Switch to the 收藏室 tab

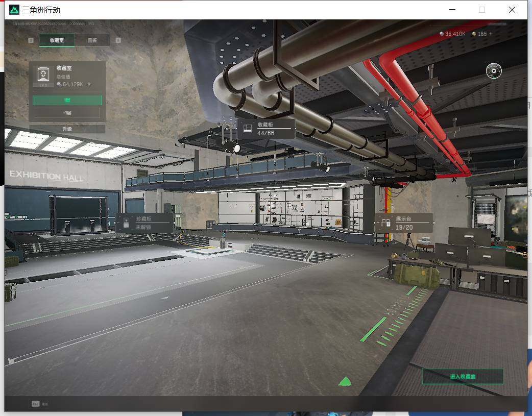pyautogui.click(x=57, y=40)
